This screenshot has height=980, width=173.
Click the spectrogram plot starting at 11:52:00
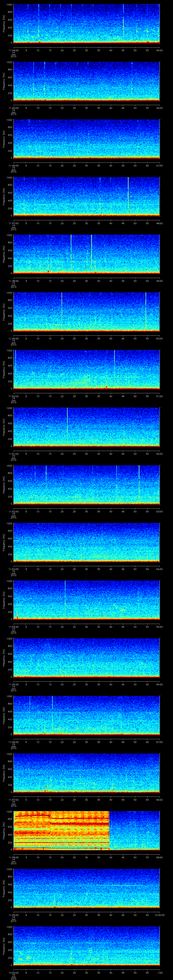pos(86,485)
